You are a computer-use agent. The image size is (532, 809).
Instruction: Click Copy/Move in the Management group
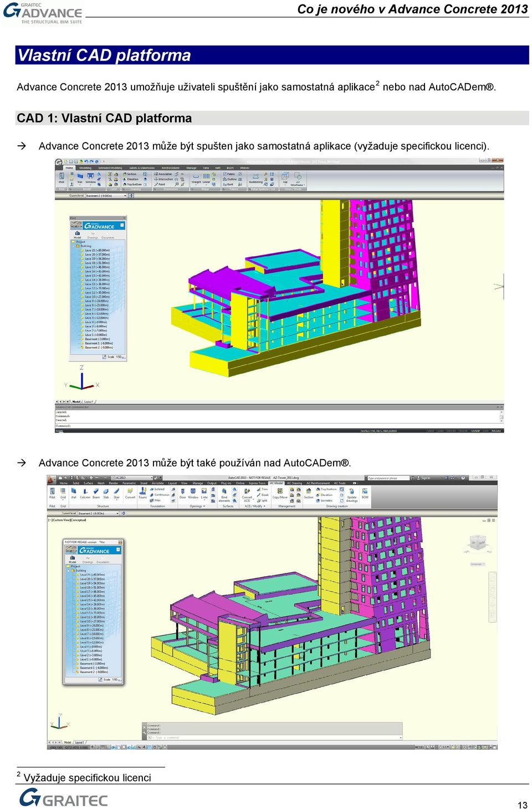280,492
